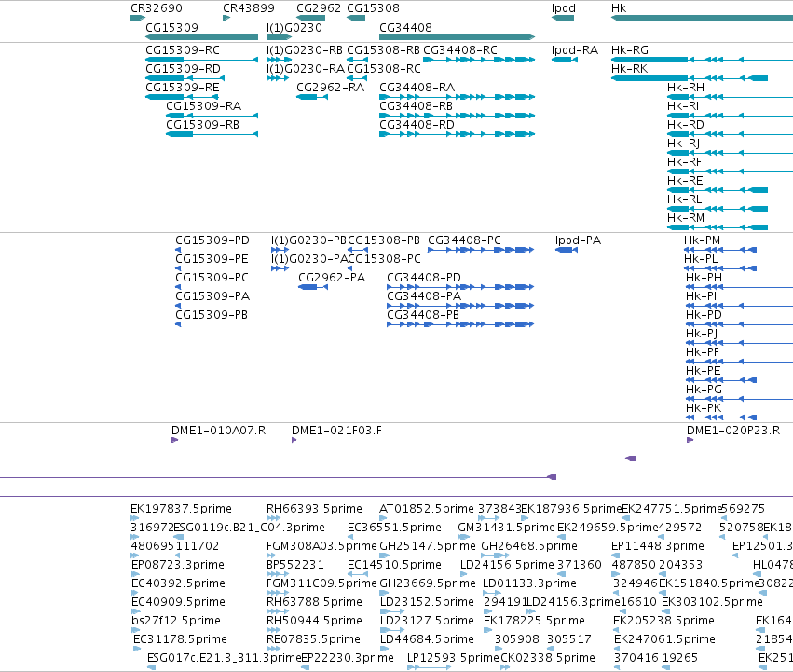The image size is (793, 672).
Task: Open transcript label Hk-RG
Action: [630, 50]
